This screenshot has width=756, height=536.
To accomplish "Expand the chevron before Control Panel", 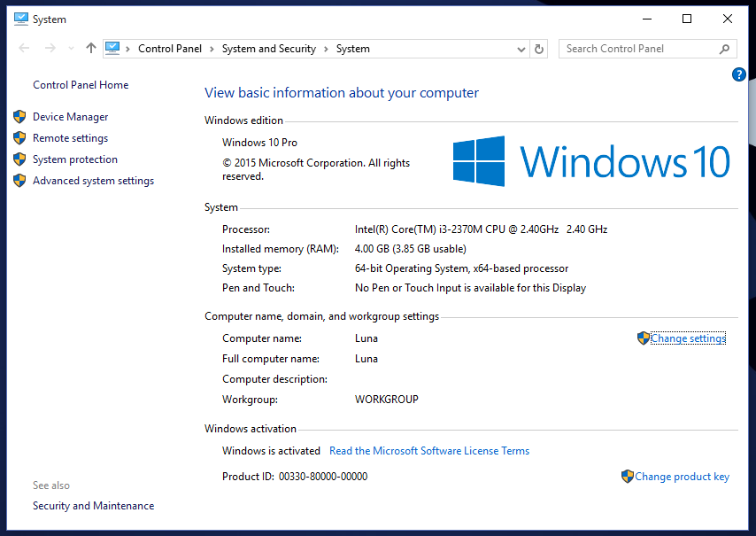I will [x=127, y=49].
